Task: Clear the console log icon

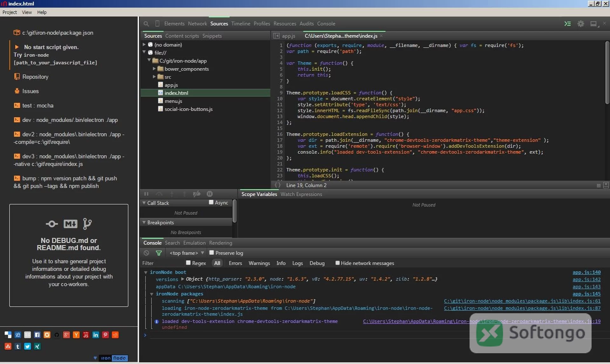Action: click(x=146, y=253)
